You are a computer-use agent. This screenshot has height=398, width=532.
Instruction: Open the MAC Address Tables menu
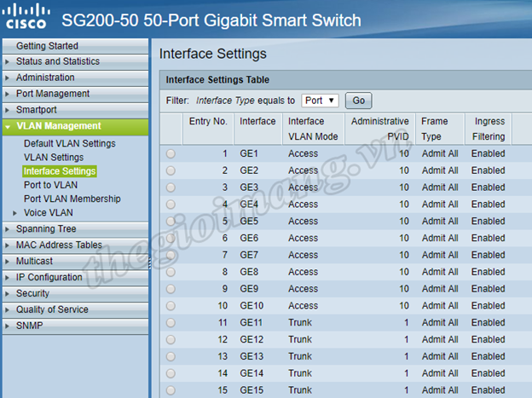click(75, 245)
